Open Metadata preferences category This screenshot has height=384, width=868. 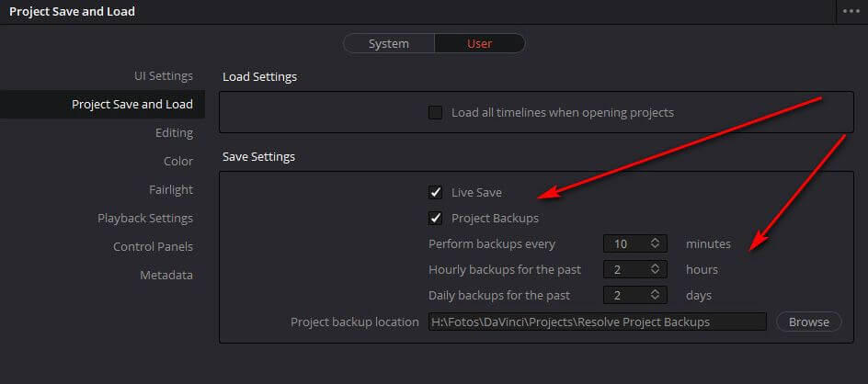coord(166,275)
